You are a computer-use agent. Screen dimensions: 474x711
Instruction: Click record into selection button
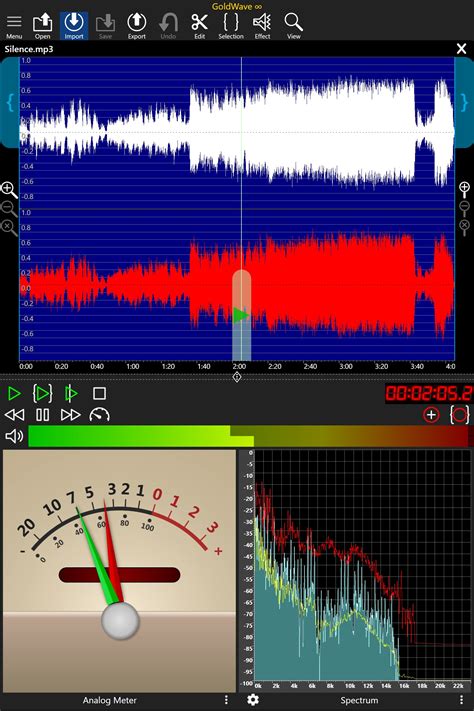click(x=459, y=415)
